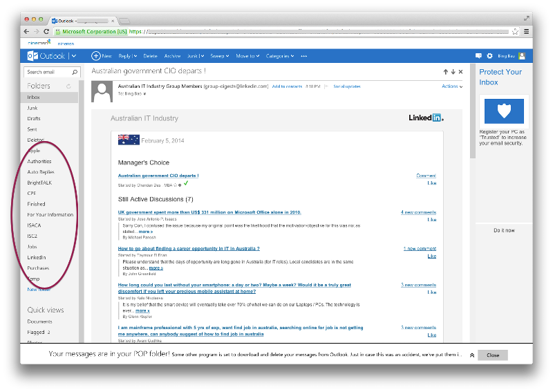Open the Junk folder
This screenshot has width=553, height=392.
(x=32, y=108)
